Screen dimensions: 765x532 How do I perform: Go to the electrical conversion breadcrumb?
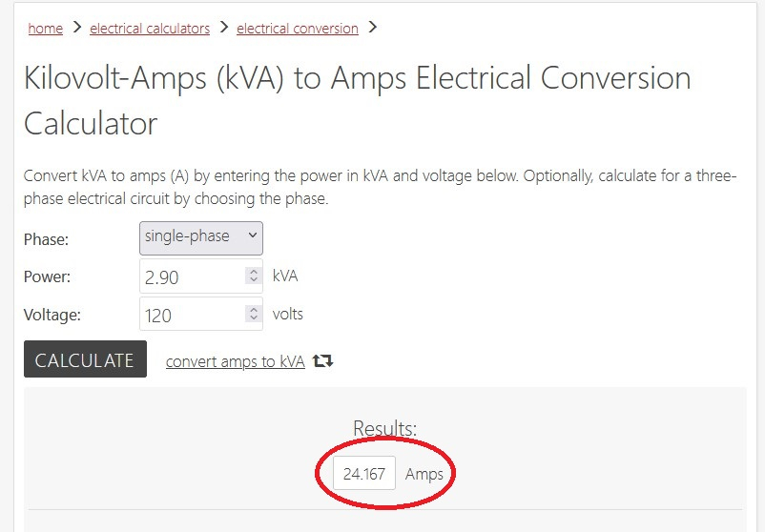pyautogui.click(x=297, y=29)
